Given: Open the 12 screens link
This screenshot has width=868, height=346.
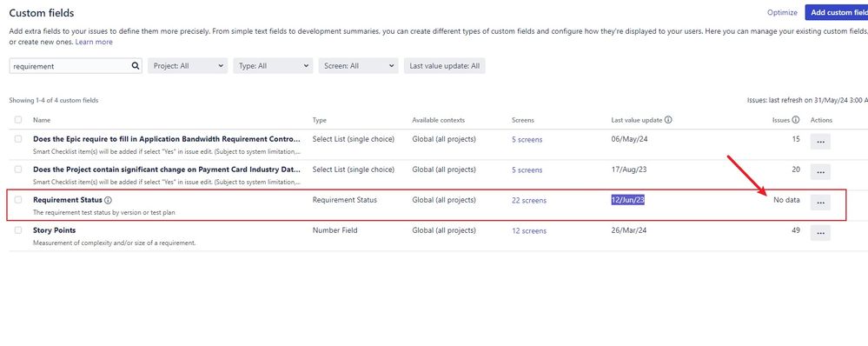Looking at the screenshot, I should (528, 231).
